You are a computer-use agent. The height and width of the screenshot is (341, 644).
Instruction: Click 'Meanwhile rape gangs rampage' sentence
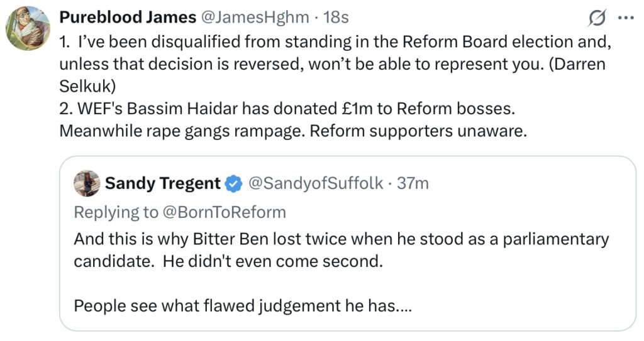coord(182,131)
